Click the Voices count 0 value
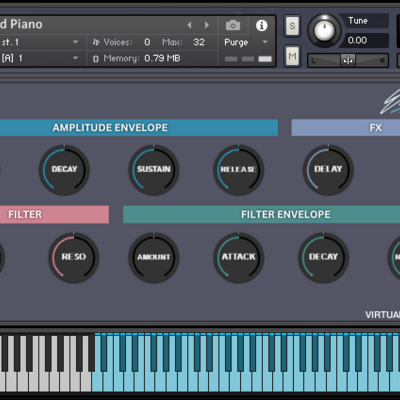Image resolution: width=400 pixels, height=400 pixels. point(147,42)
